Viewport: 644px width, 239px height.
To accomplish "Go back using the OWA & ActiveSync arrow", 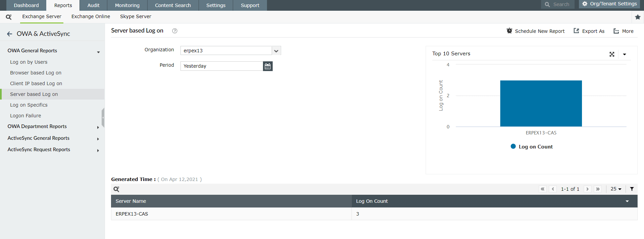I will (9, 34).
